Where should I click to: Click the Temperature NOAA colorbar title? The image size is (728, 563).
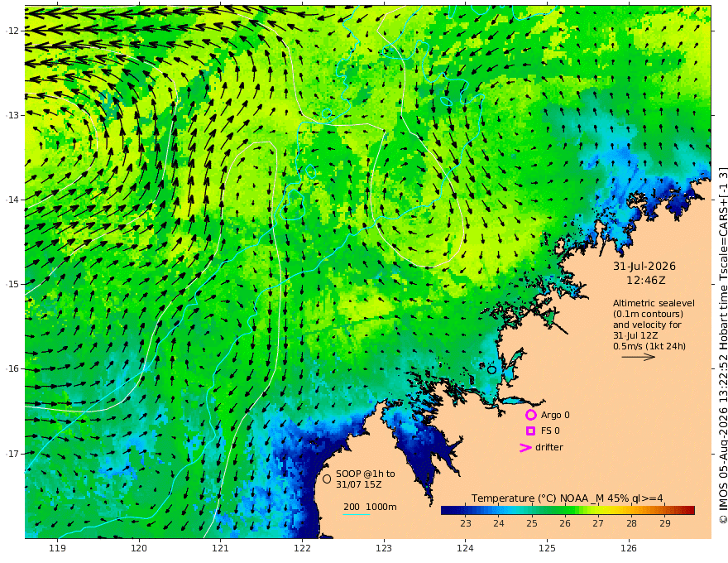tap(568, 498)
